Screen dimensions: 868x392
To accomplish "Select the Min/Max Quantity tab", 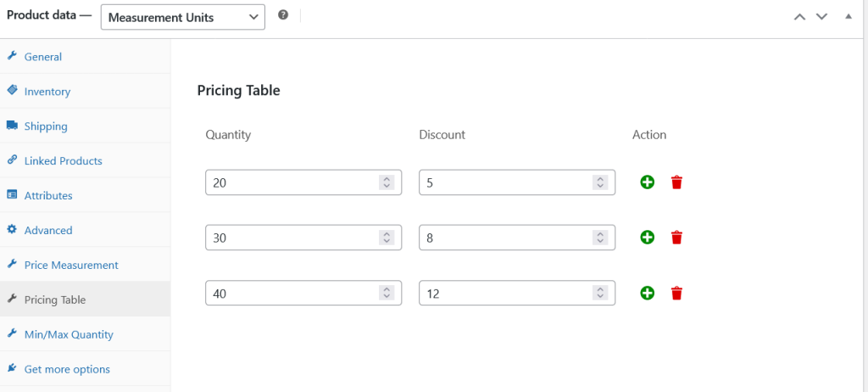I will [69, 335].
